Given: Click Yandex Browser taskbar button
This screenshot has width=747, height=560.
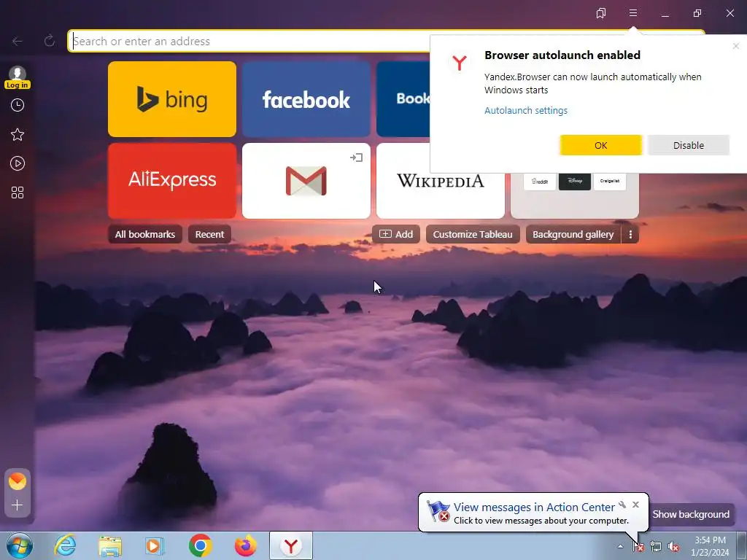Looking at the screenshot, I should coord(291,545).
